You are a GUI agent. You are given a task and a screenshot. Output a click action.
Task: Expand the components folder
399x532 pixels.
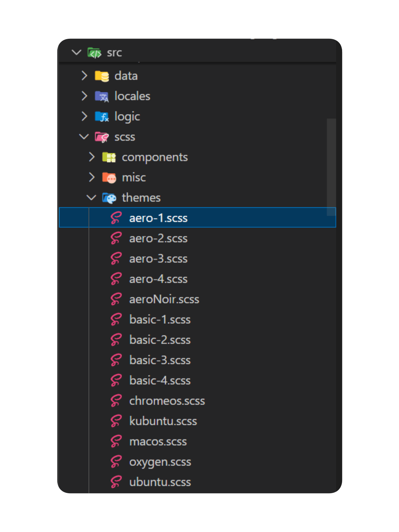[92, 157]
